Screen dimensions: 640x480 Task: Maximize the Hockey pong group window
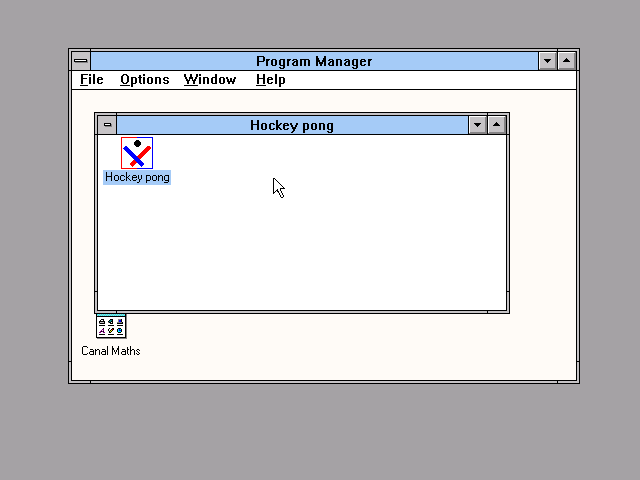[x=497, y=125]
